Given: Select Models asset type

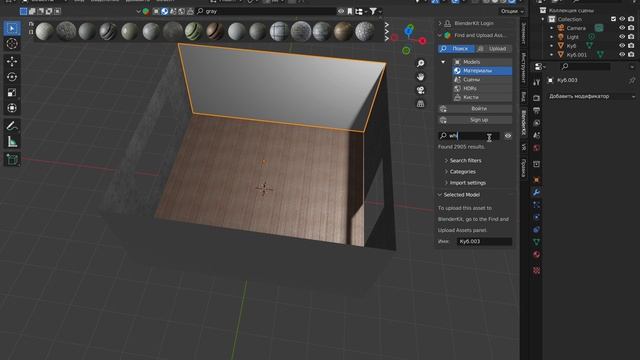Looking at the screenshot, I should 482,62.
